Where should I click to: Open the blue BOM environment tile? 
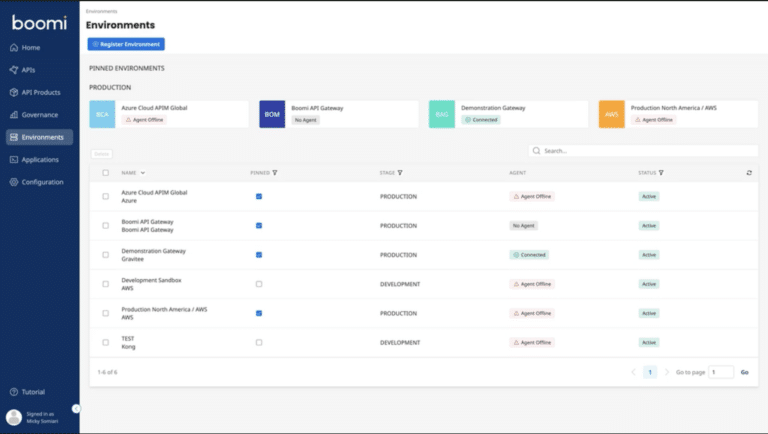[272, 114]
